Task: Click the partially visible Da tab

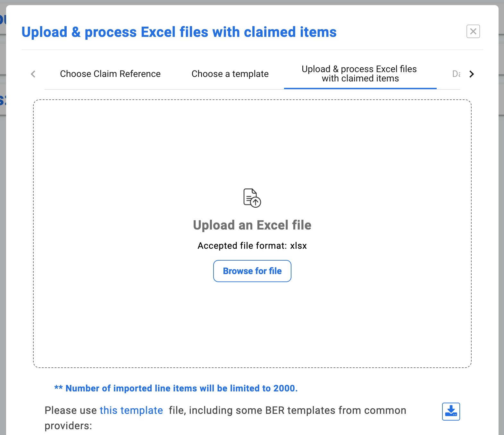Action: 456,74
